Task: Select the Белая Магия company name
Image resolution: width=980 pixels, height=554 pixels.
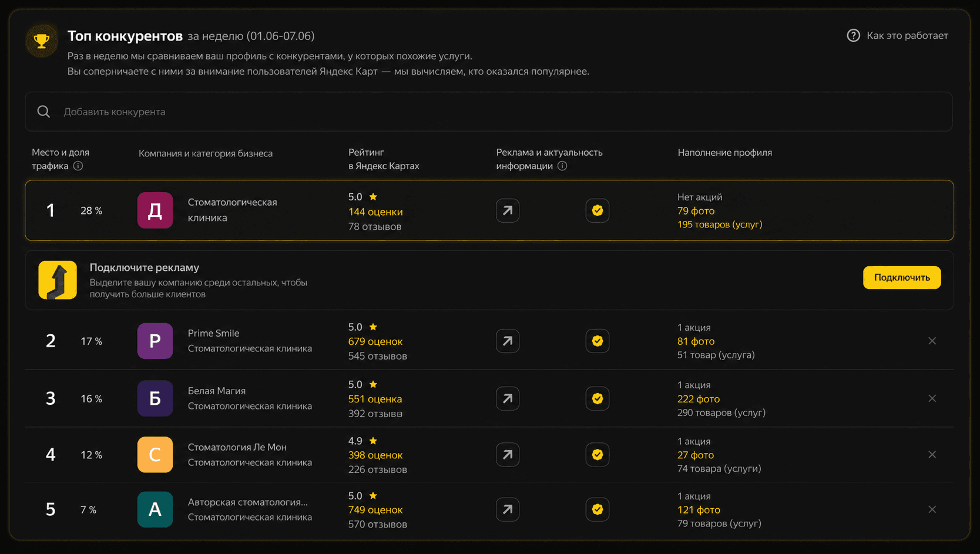Action: coord(217,391)
